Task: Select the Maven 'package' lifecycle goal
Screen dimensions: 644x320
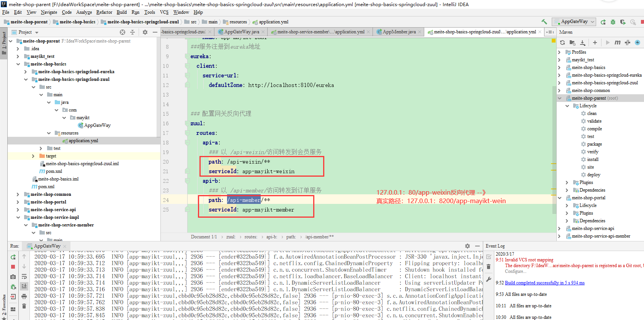Action: (594, 144)
